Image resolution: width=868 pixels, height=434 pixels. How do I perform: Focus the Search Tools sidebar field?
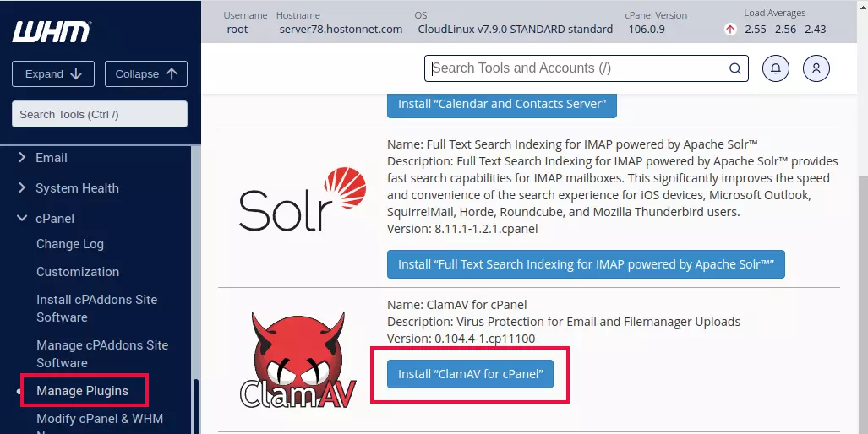tap(100, 115)
